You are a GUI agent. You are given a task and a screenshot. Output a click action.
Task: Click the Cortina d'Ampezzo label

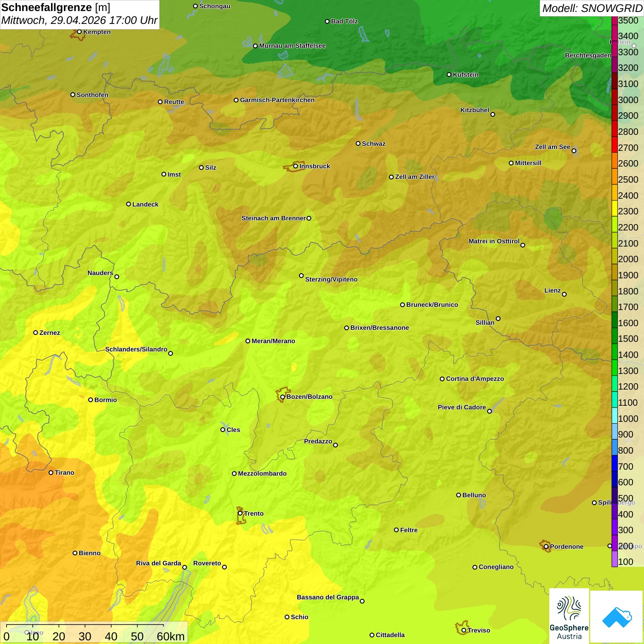click(x=475, y=379)
